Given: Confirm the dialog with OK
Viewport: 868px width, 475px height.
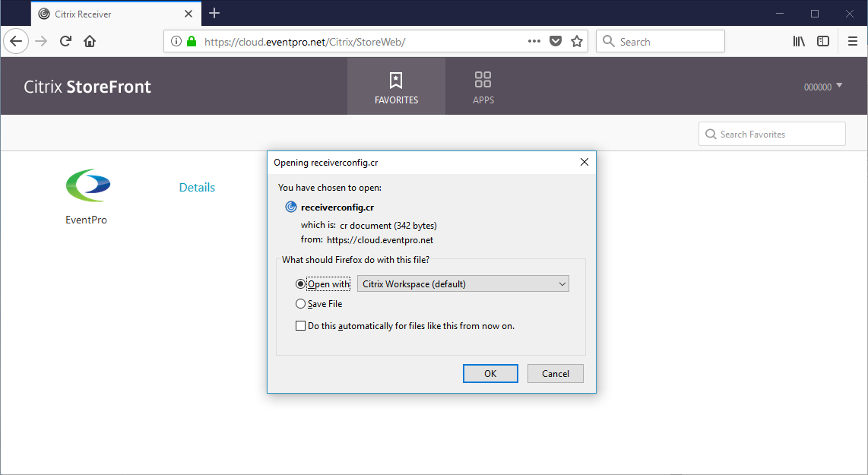Looking at the screenshot, I should pos(490,374).
